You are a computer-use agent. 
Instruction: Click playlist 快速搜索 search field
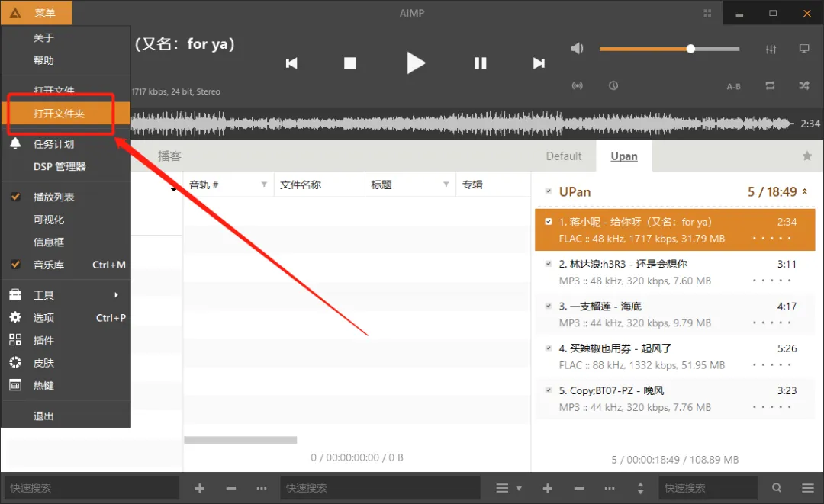(x=708, y=488)
